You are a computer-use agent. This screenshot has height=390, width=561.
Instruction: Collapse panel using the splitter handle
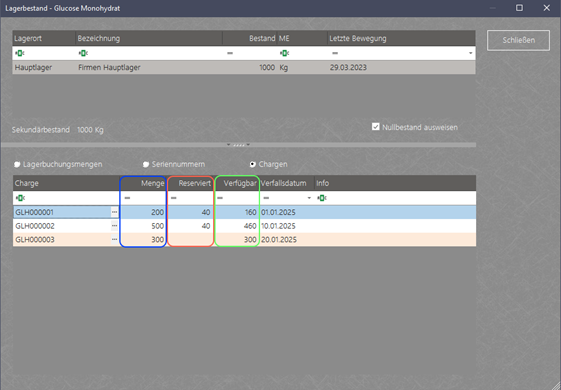click(x=238, y=145)
